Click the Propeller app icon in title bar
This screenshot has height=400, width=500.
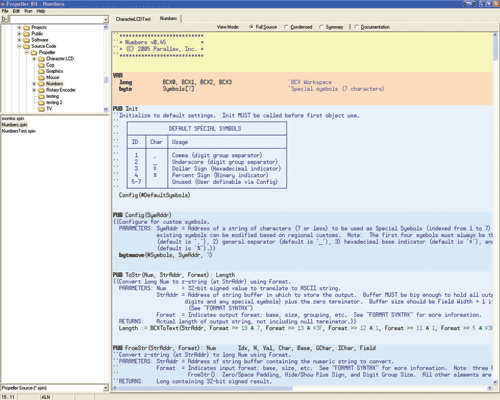pyautogui.click(x=3, y=4)
